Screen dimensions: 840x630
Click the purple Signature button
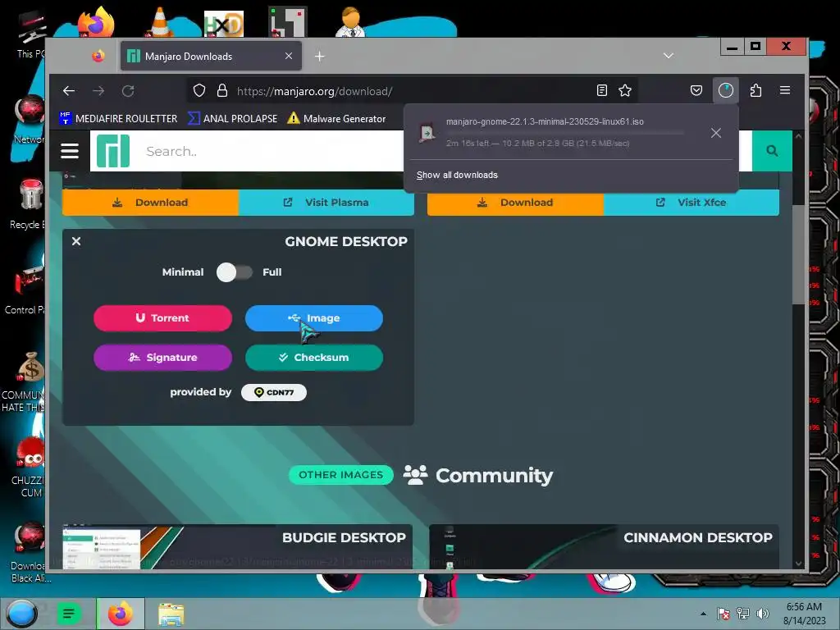point(163,358)
